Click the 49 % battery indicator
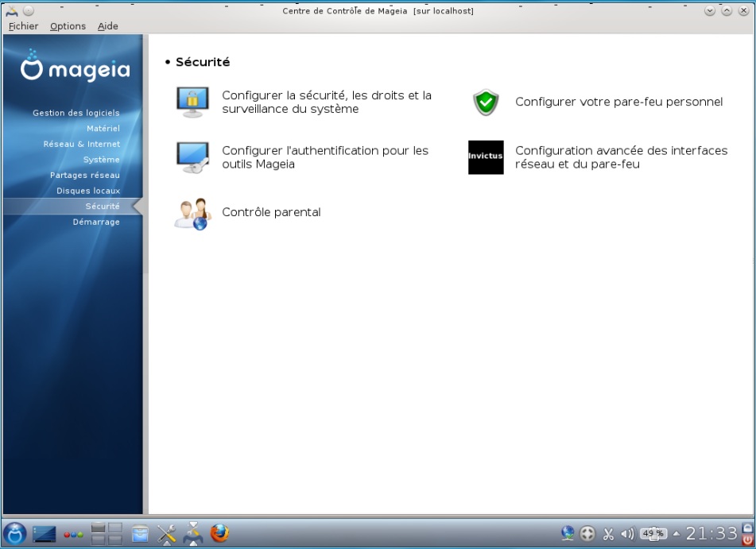The height and width of the screenshot is (549, 756). 653,533
